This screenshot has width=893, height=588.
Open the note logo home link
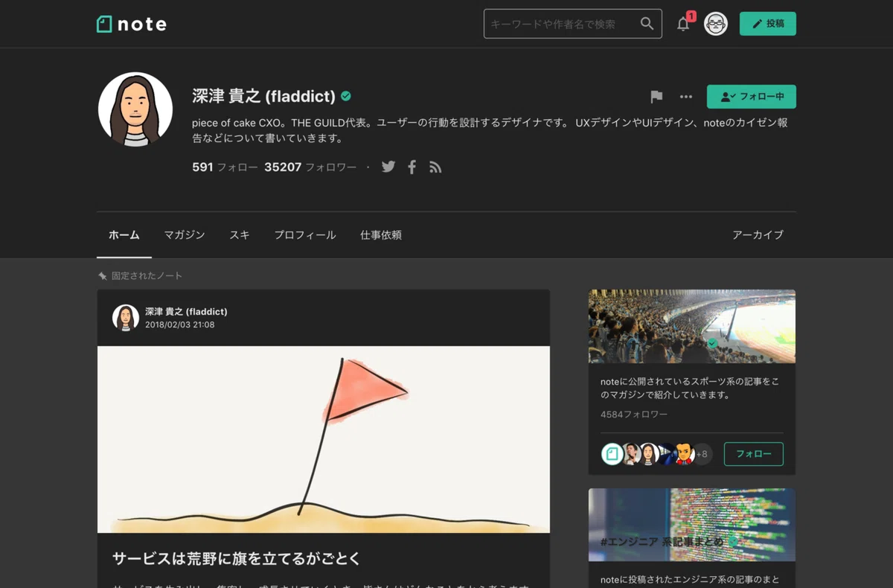tap(132, 24)
